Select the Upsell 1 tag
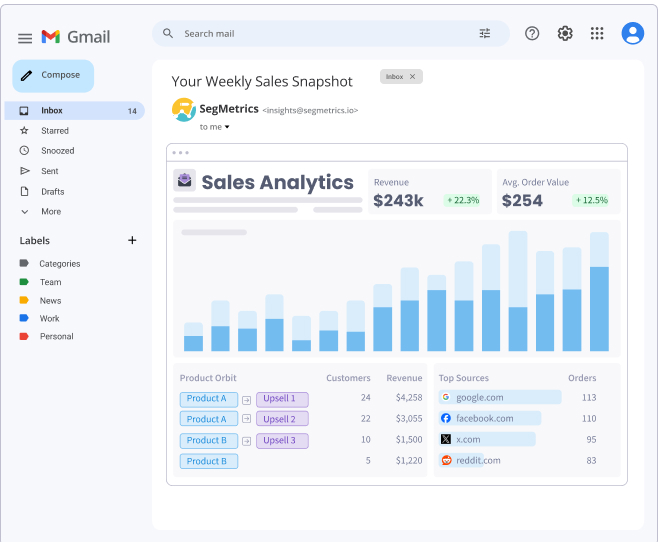Image resolution: width=658 pixels, height=542 pixels. [282, 399]
